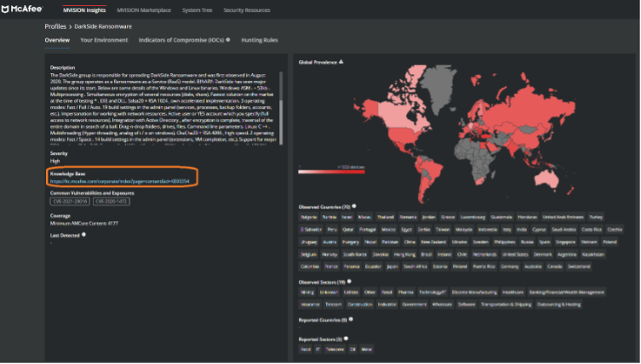The width and height of the screenshot is (641, 364).
Task: Select the Singapore country tag
Action: tap(565, 242)
